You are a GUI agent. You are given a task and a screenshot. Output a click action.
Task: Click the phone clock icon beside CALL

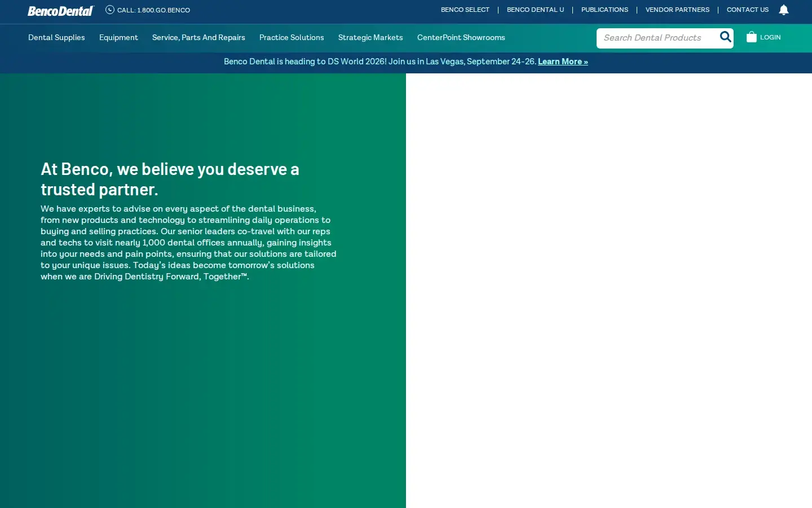point(110,10)
